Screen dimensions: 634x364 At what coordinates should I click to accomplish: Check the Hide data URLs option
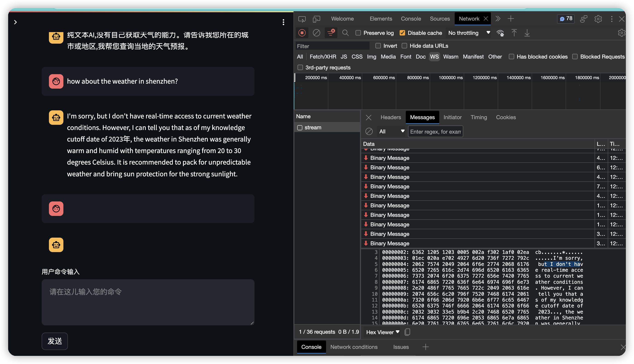click(x=404, y=46)
